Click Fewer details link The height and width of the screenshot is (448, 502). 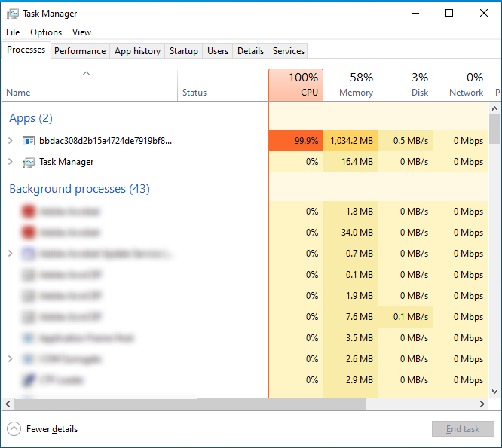[52, 429]
